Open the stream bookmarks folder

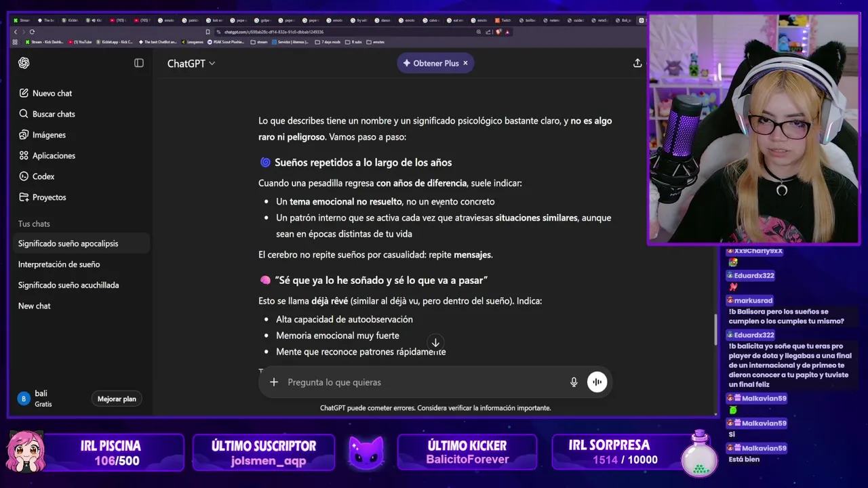click(x=259, y=42)
